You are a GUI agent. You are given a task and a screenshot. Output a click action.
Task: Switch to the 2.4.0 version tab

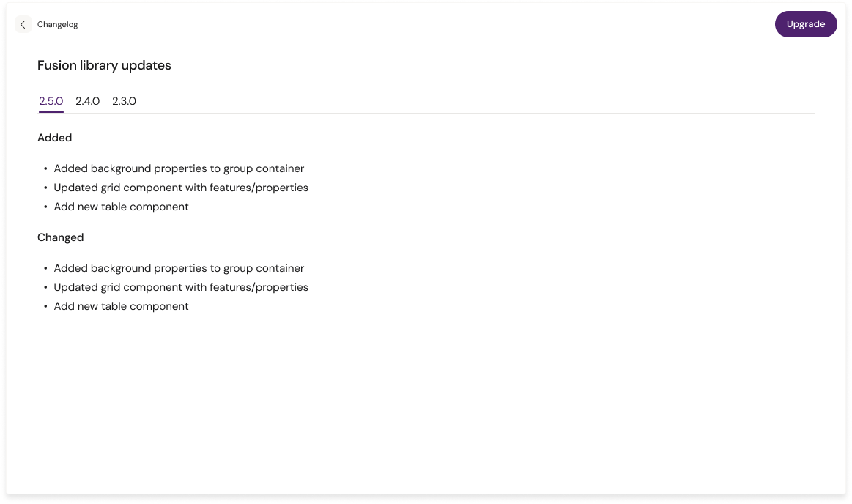coord(87,101)
